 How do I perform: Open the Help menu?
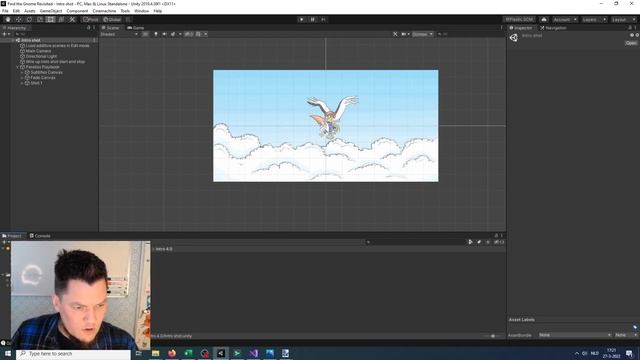(x=158, y=11)
